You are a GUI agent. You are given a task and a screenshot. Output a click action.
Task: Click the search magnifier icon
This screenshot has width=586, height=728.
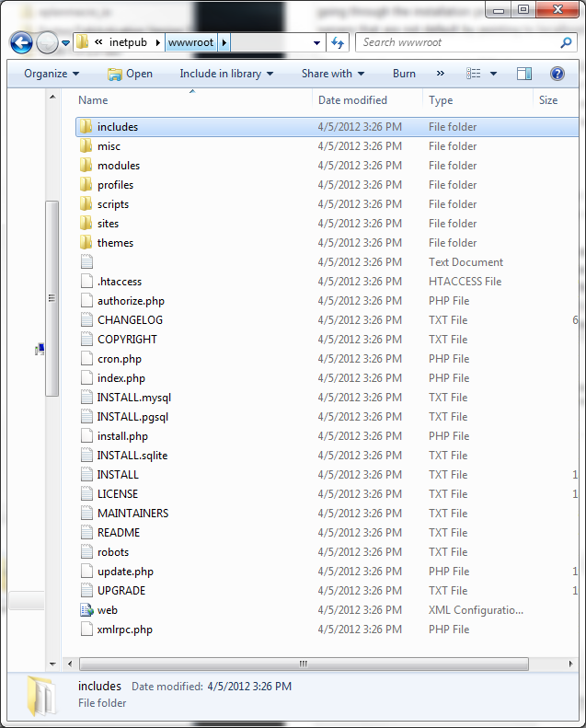566,42
